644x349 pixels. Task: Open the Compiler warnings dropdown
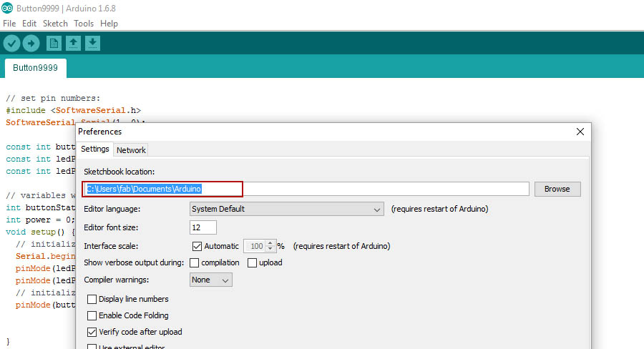click(210, 280)
